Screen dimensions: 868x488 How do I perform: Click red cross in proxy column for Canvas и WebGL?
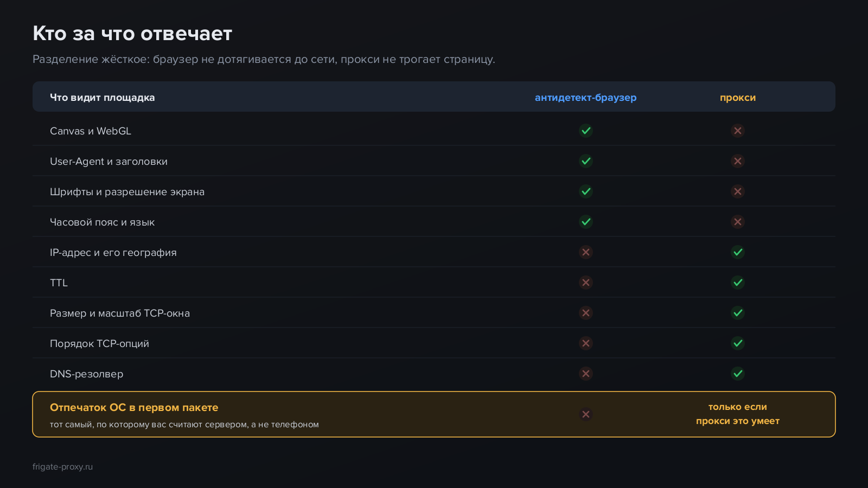click(x=738, y=131)
